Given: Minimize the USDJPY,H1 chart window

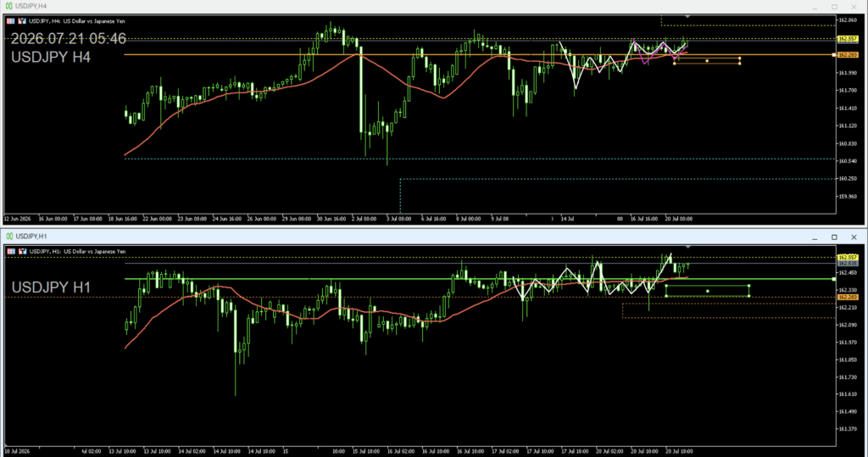Looking at the screenshot, I should tap(815, 237).
